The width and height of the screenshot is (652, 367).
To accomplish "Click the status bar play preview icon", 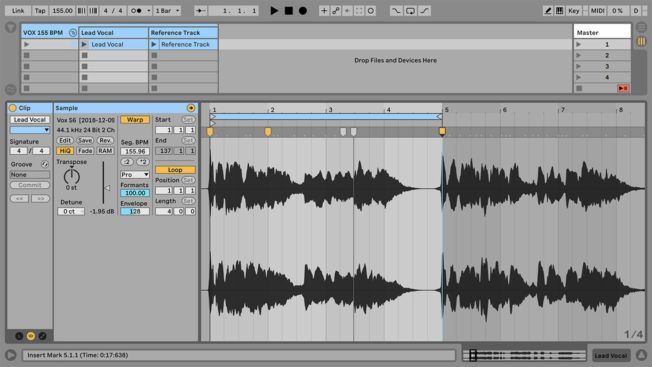I will click(x=11, y=355).
